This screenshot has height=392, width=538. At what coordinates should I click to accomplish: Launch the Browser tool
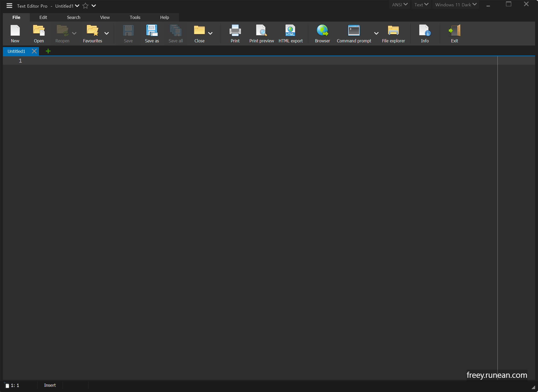(x=322, y=33)
